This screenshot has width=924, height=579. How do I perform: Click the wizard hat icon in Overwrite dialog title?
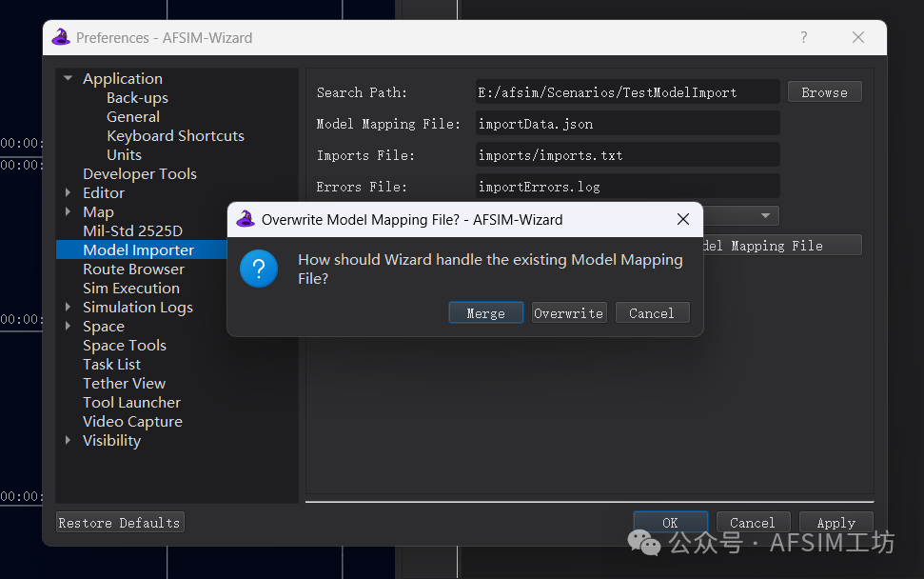(246, 219)
